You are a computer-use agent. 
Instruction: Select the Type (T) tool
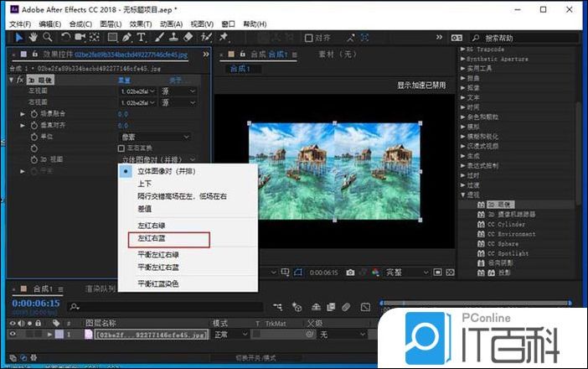tap(142, 38)
